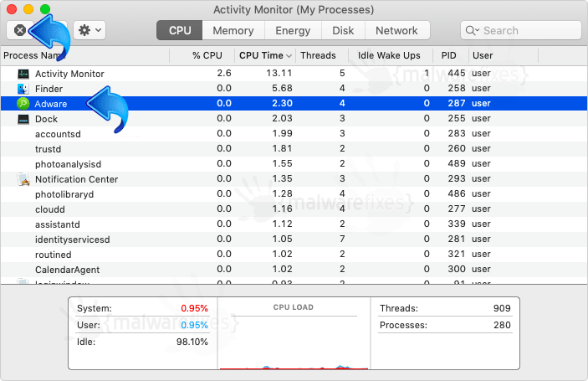This screenshot has height=381, width=588.
Task: Select the CalendarAgent process row
Action: 294,270
